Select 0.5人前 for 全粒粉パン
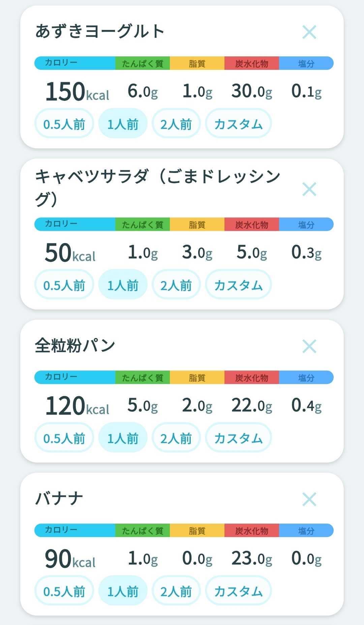364x625 pixels. point(64,438)
